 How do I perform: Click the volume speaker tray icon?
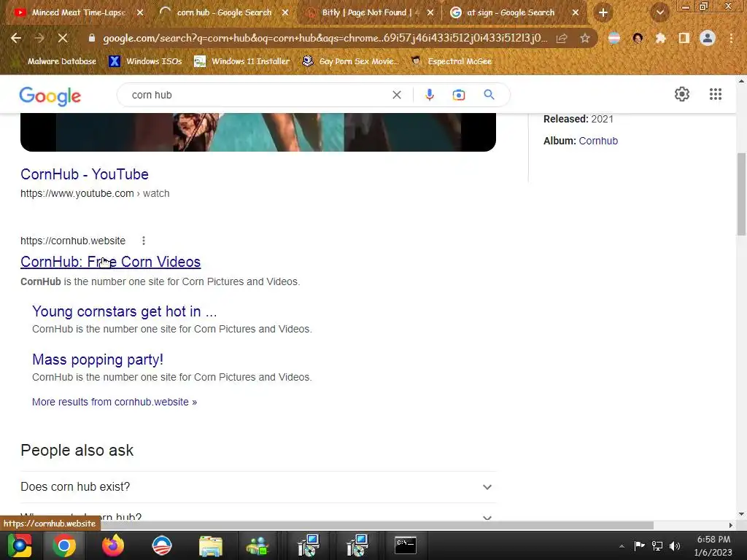(675, 545)
